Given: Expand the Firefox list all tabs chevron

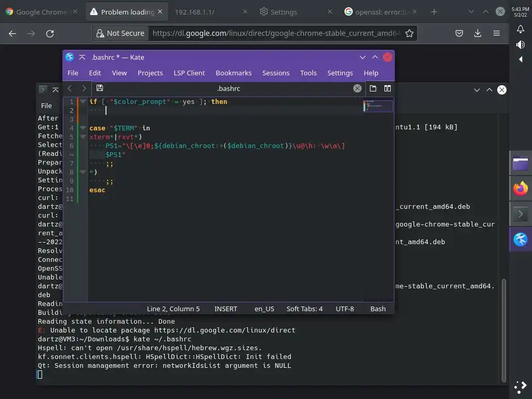Looking at the screenshot, I should pos(471,11).
